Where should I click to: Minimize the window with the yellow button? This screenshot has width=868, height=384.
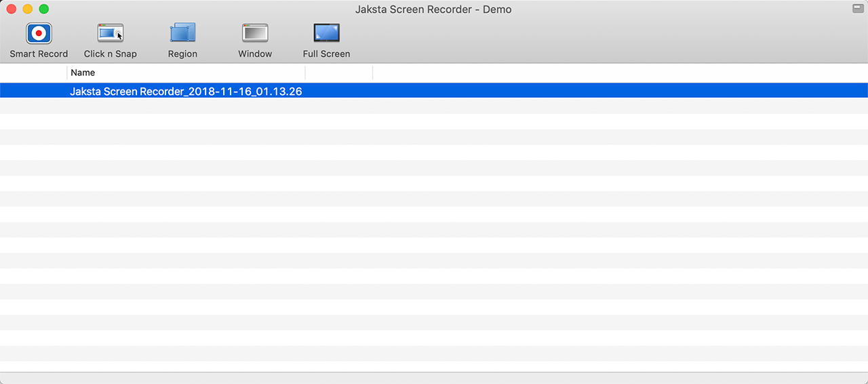tap(27, 9)
